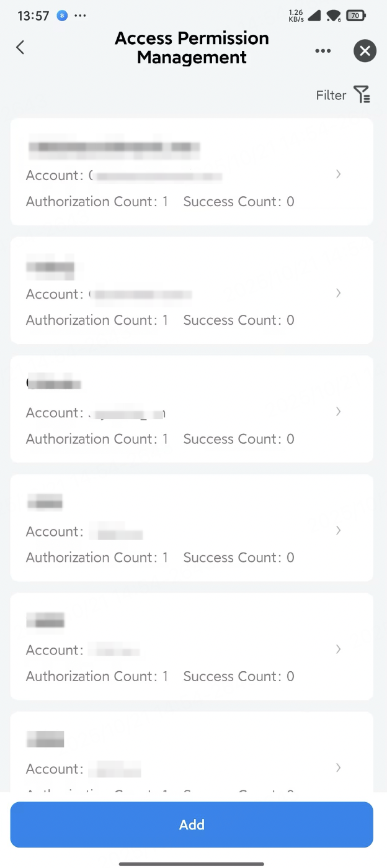The image size is (387, 868).
Task: Tap the battery indicator showing 70
Action: pyautogui.click(x=355, y=16)
